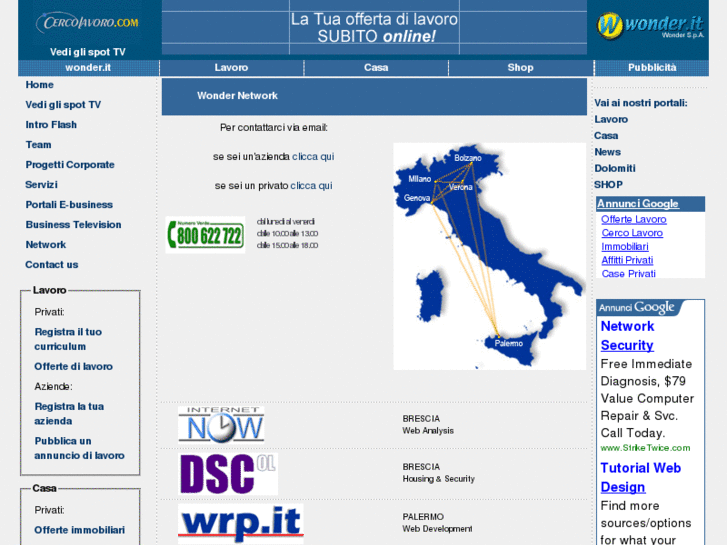
Task: Go to Casa portal in the right sidebar
Action: 606,136
